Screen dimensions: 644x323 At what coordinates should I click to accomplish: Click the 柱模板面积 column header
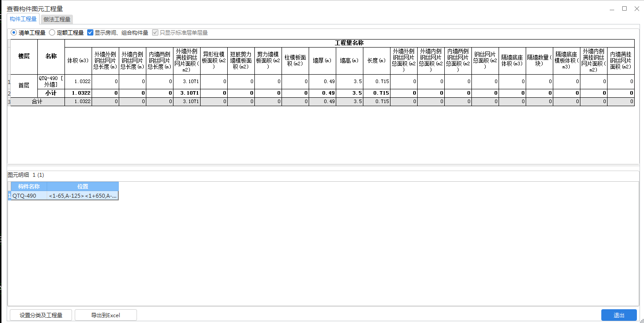click(295, 61)
